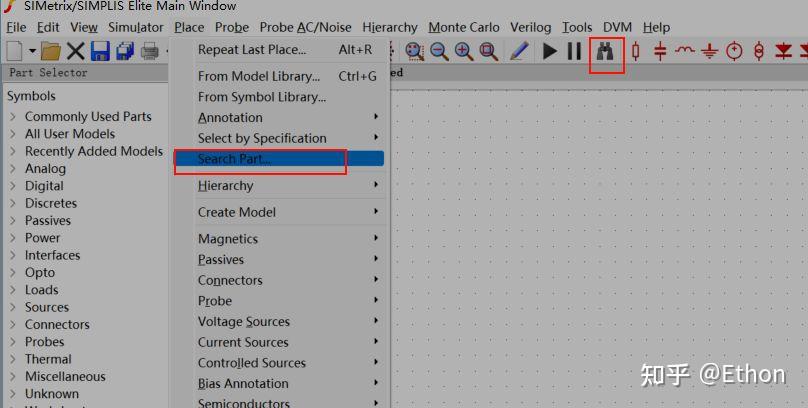This screenshot has height=408, width=808.
Task: Open the Voltage Sources submenu
Action: (279, 321)
